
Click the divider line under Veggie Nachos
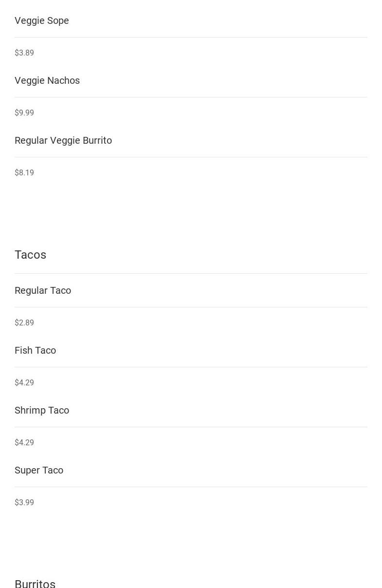click(x=191, y=97)
